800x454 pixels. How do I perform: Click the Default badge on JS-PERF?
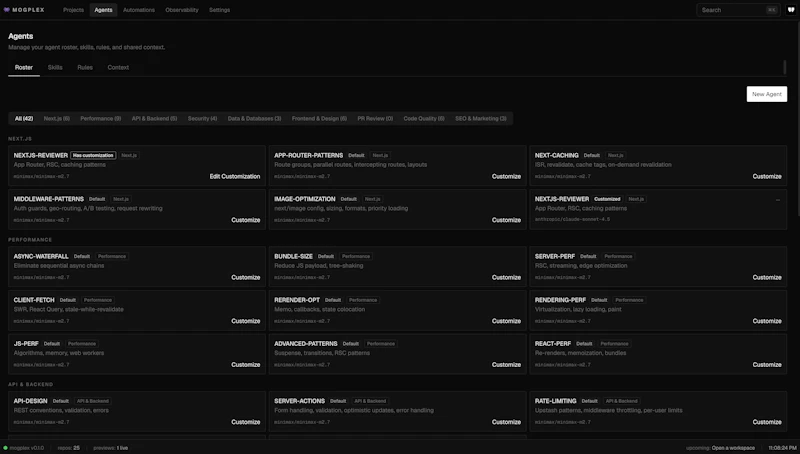[52, 344]
